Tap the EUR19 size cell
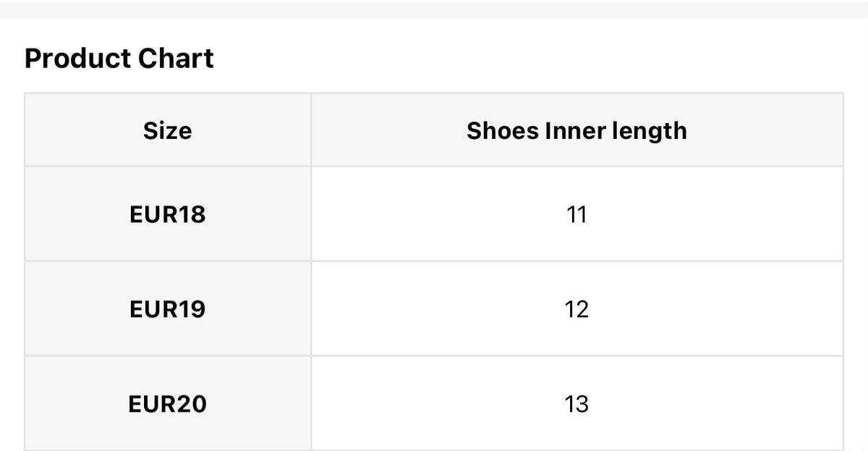 (x=168, y=309)
